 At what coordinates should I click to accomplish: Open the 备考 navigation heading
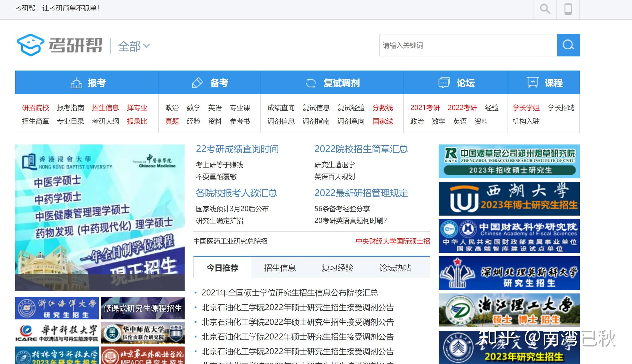[x=219, y=83]
